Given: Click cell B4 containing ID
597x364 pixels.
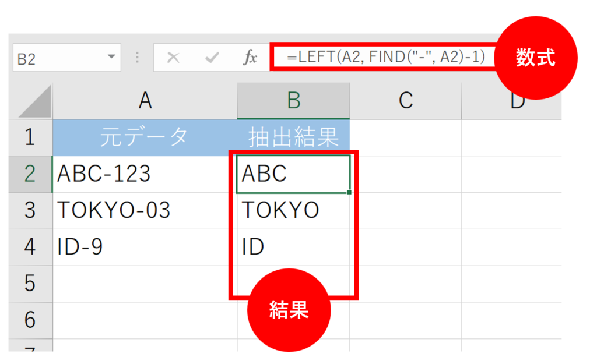Looking at the screenshot, I should click(293, 248).
